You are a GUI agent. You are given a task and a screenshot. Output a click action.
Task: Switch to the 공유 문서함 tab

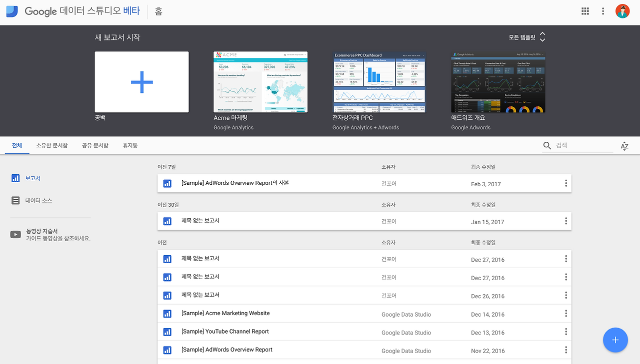point(95,145)
